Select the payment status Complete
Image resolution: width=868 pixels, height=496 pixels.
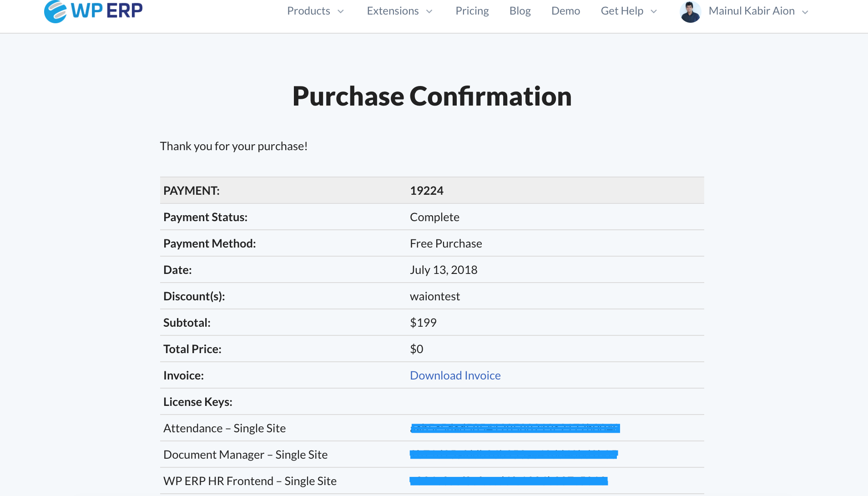[x=434, y=217]
